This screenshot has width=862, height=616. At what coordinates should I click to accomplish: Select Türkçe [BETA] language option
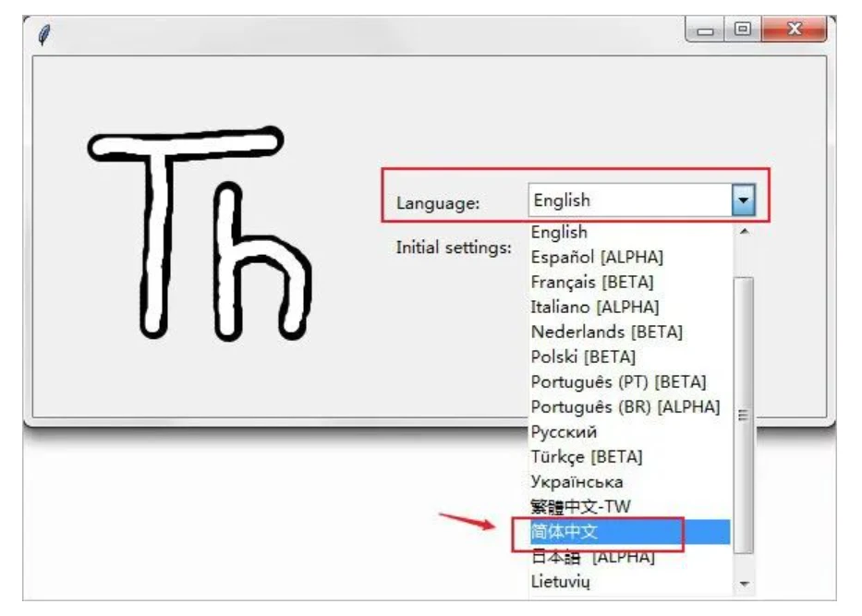click(587, 456)
